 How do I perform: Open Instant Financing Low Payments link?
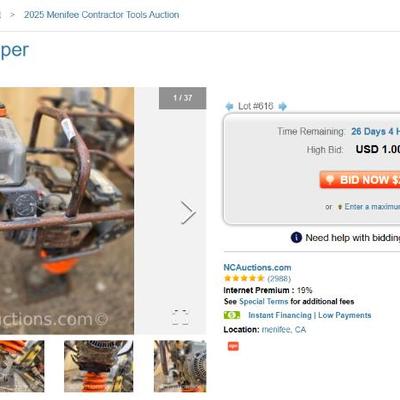click(x=310, y=315)
